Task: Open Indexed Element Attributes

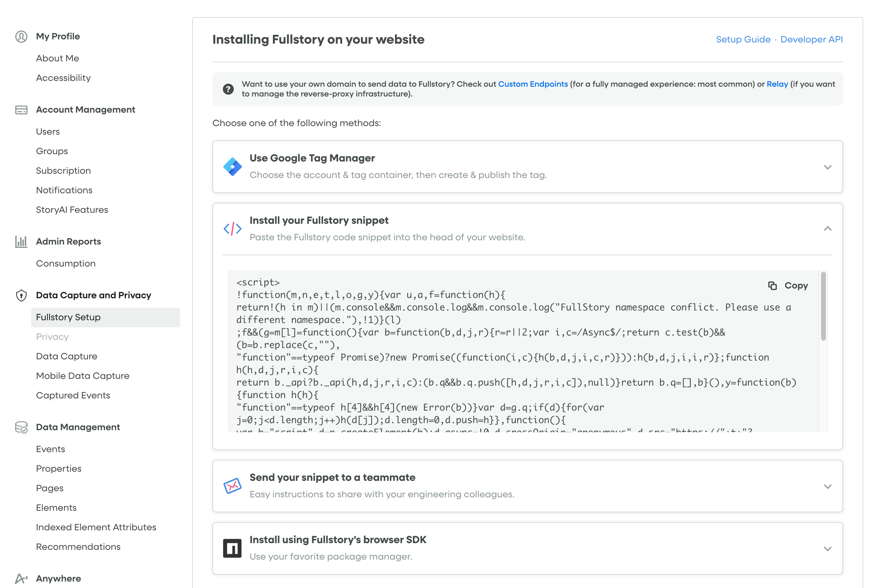Action: (x=96, y=527)
